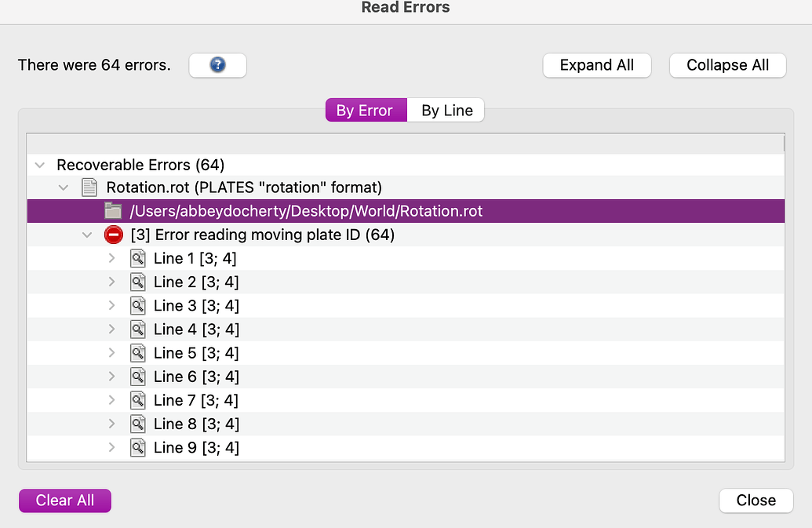Select the 'Line 6 [3; 4]' text
This screenshot has width=812, height=528.
(196, 377)
